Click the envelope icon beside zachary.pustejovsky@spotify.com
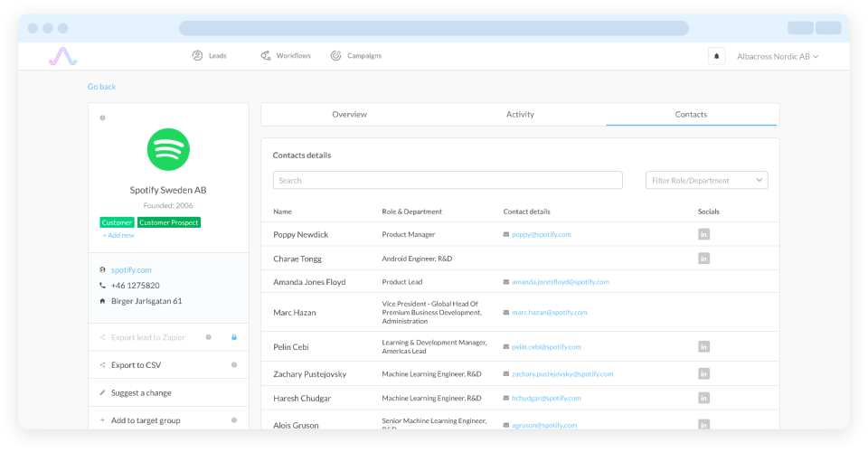 pyautogui.click(x=506, y=374)
